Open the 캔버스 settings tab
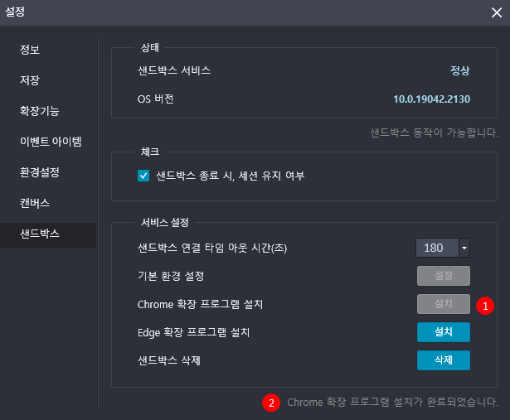Screen dimensions: 510x420 click(36, 203)
